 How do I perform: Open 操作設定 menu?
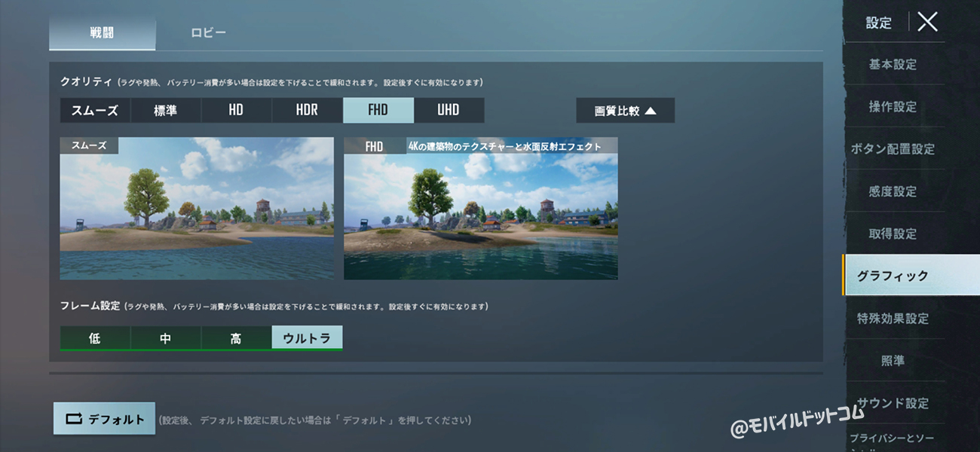tap(893, 106)
